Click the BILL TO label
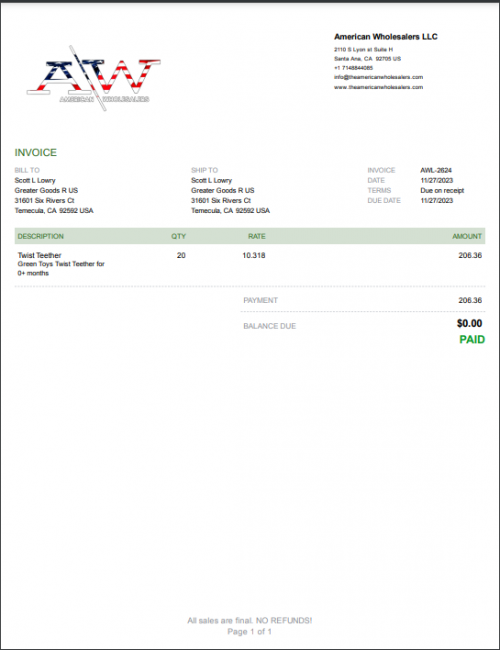 (x=27, y=170)
